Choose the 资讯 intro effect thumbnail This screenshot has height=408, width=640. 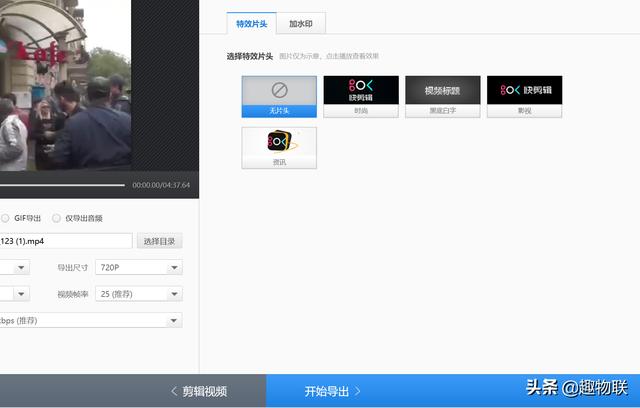click(279, 146)
